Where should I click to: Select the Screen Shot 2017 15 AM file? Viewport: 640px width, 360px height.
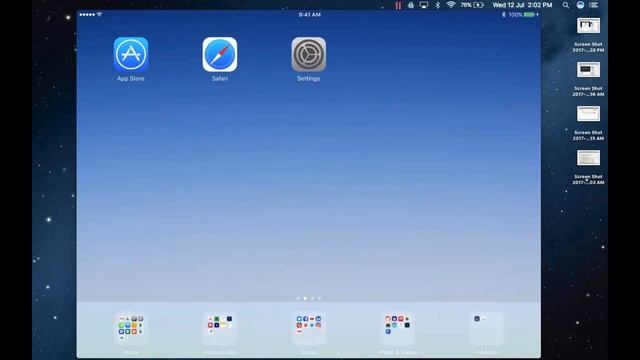[x=588, y=123]
